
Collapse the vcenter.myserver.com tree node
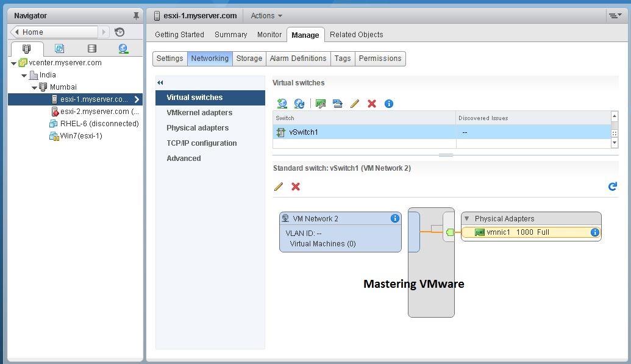coord(13,63)
